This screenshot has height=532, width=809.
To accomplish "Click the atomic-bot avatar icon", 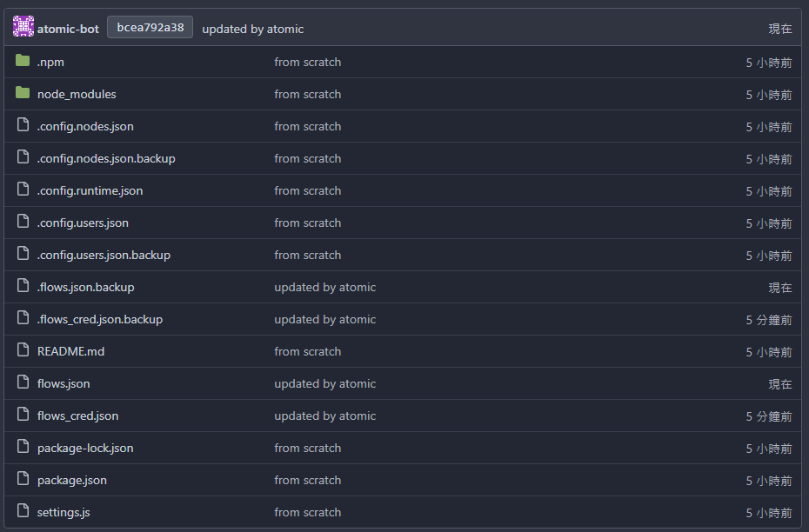I will (23, 27).
